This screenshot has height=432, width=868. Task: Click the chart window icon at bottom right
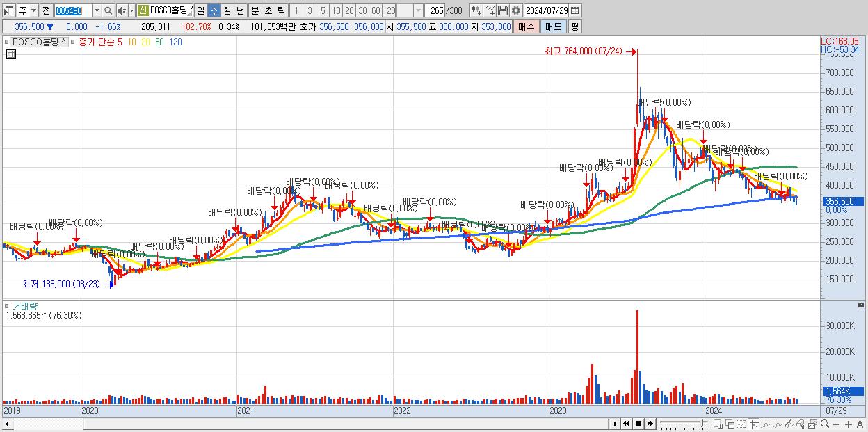[x=813, y=424]
